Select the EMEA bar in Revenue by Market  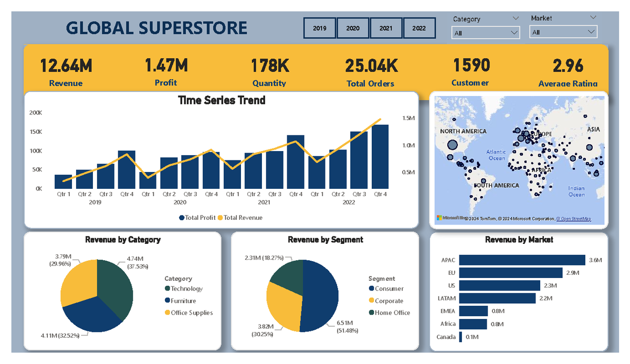(x=473, y=311)
